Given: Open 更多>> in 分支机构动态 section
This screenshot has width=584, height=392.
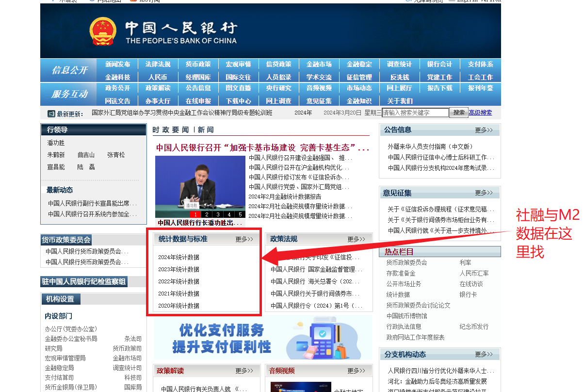Looking at the screenshot, I should point(484,355).
